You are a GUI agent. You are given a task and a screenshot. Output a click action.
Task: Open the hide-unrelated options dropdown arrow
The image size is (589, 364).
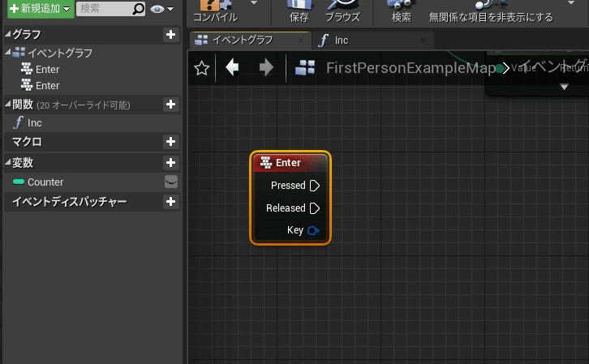click(571, 3)
